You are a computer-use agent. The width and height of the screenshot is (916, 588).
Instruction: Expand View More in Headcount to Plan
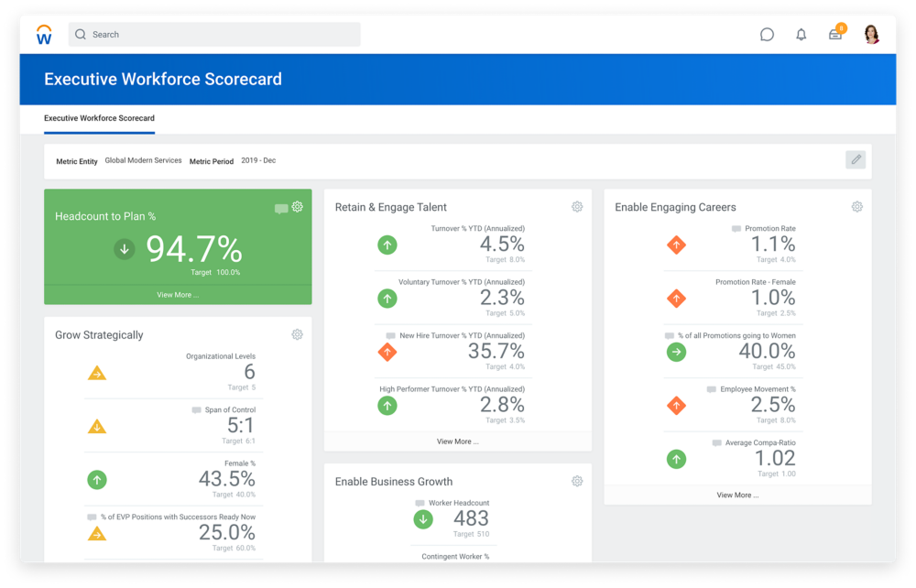pos(178,295)
